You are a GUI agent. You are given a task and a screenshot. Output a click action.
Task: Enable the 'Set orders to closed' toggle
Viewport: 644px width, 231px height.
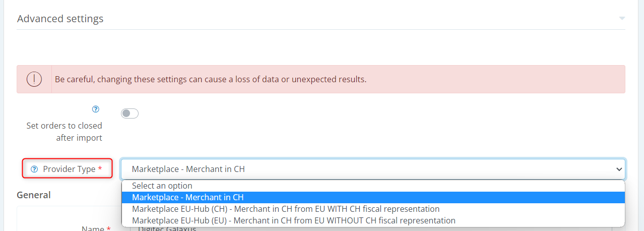[130, 113]
